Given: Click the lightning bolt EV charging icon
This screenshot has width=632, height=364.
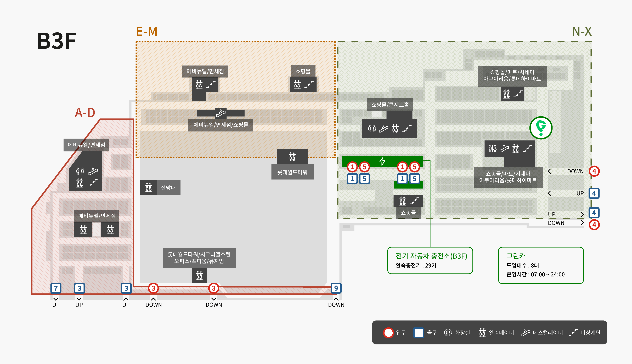Looking at the screenshot, I should tap(382, 161).
